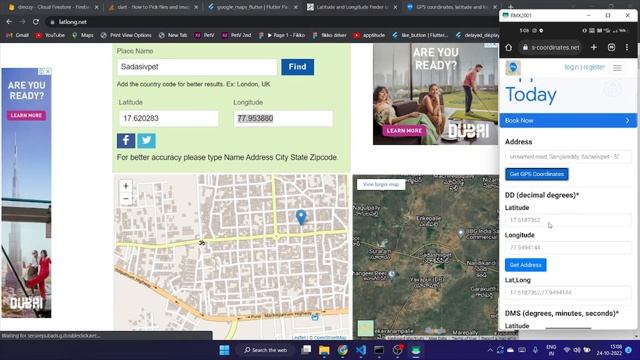Open the View larger map link

tap(381, 184)
